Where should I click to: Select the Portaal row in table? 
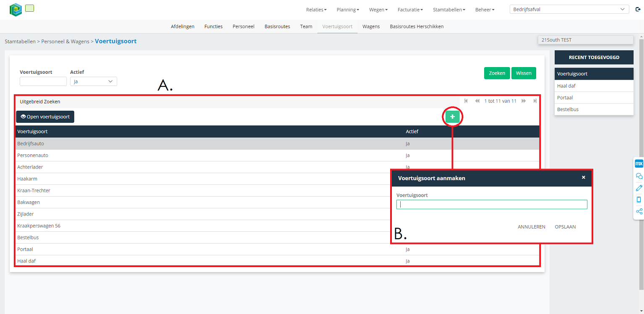coord(277,249)
